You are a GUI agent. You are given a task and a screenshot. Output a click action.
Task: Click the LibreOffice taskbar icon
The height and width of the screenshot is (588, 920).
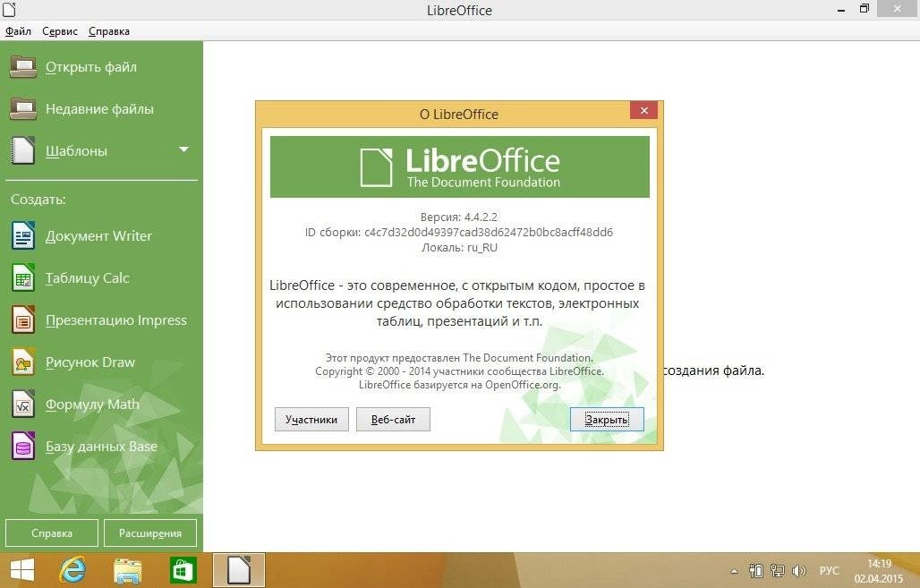click(x=239, y=570)
